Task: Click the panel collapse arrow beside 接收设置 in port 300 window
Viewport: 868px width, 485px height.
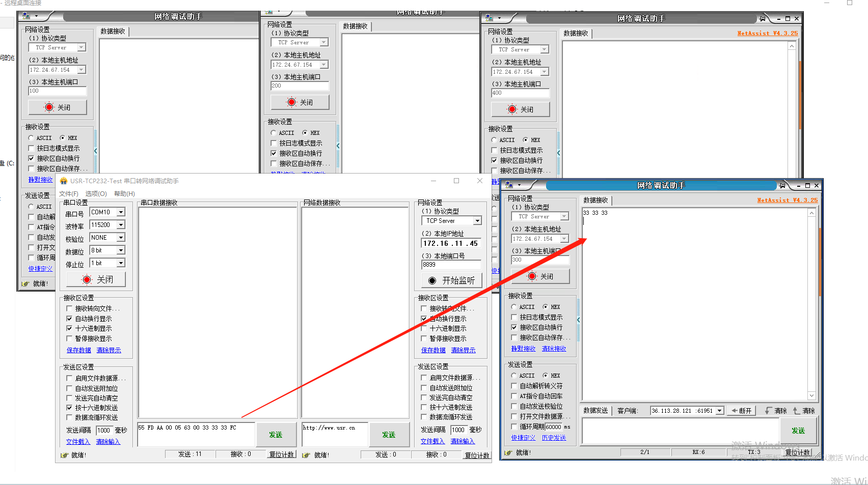Action: pos(578,320)
